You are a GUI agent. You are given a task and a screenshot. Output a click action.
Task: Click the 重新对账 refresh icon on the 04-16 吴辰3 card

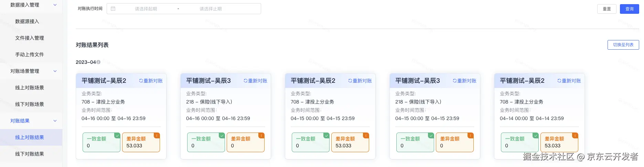[246, 81]
